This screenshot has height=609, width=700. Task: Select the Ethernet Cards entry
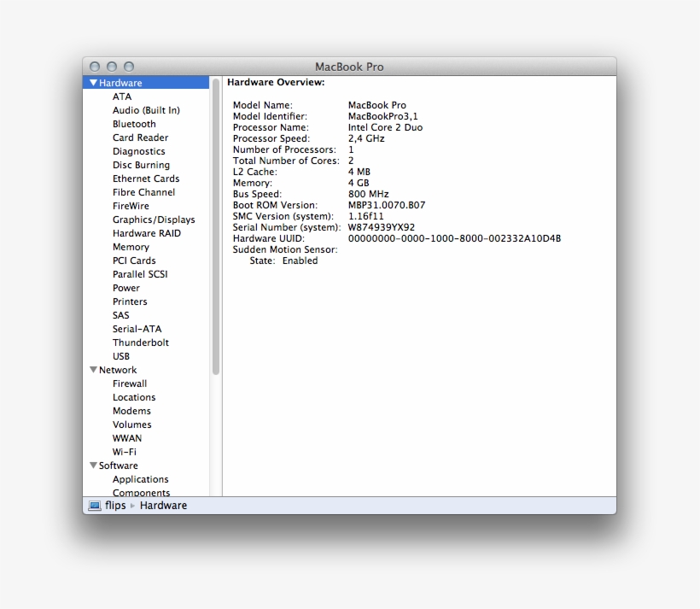tap(145, 178)
